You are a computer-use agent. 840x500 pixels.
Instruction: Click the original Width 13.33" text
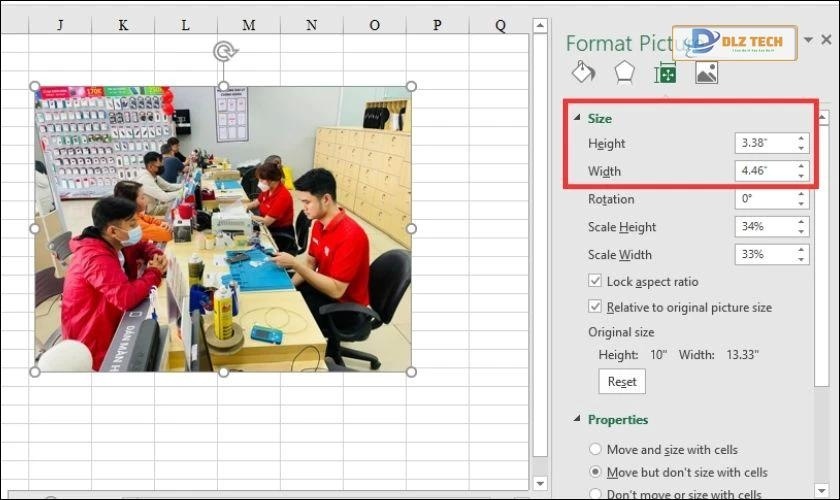(x=718, y=355)
